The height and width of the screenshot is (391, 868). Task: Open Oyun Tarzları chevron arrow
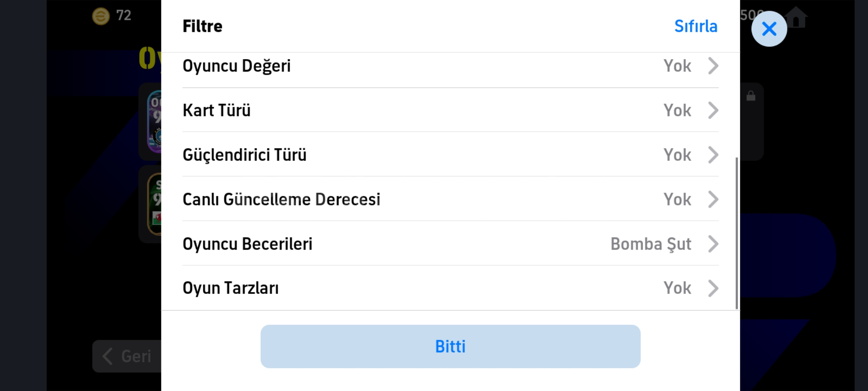tap(713, 289)
